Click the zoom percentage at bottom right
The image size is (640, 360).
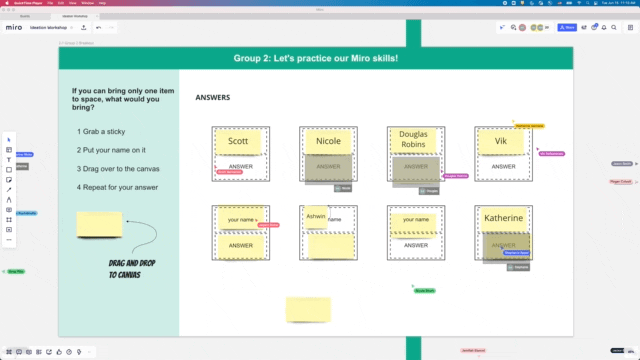coord(631,351)
